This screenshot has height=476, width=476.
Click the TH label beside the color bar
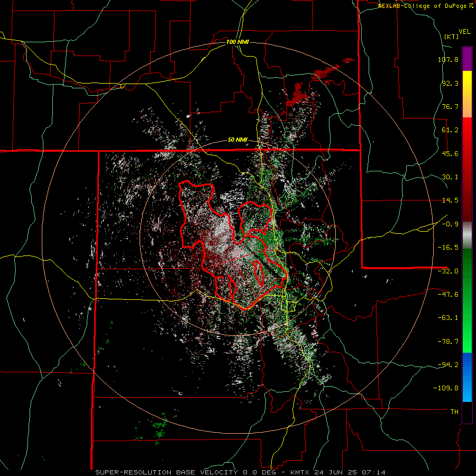pos(454,411)
